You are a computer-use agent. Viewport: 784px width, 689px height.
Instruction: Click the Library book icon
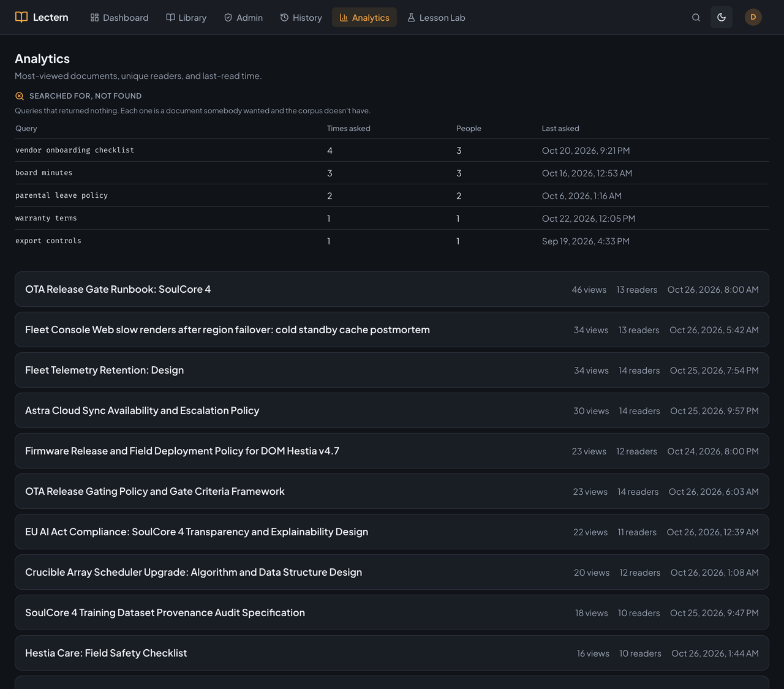170,18
